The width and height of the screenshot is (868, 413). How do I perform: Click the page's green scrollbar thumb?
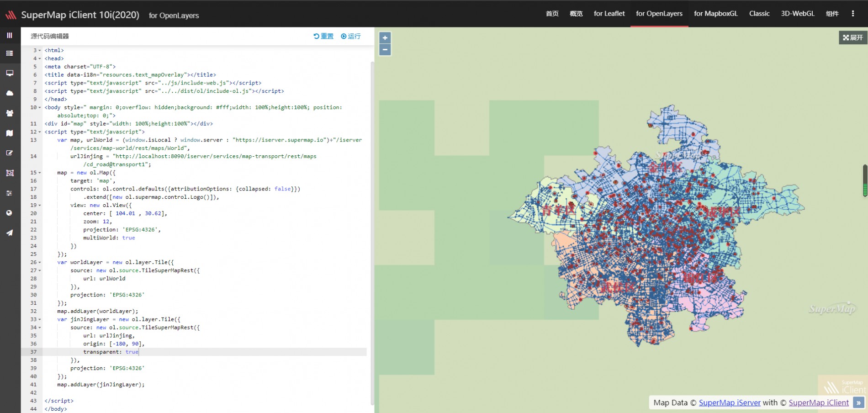(865, 180)
